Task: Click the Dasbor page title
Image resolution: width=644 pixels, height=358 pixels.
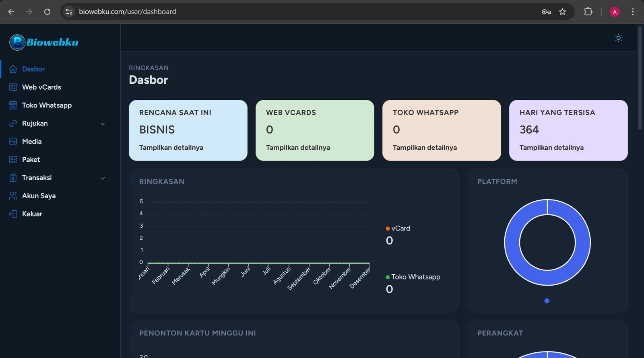Action: (149, 80)
